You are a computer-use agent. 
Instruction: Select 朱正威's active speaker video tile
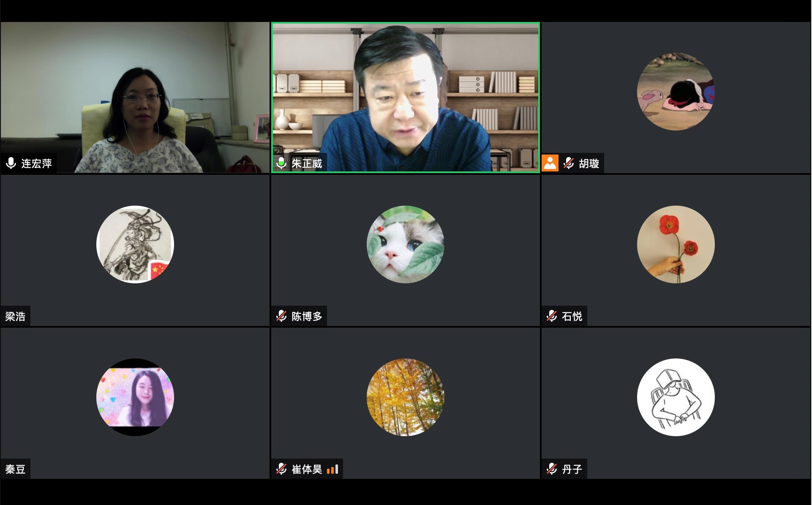[x=406, y=98]
